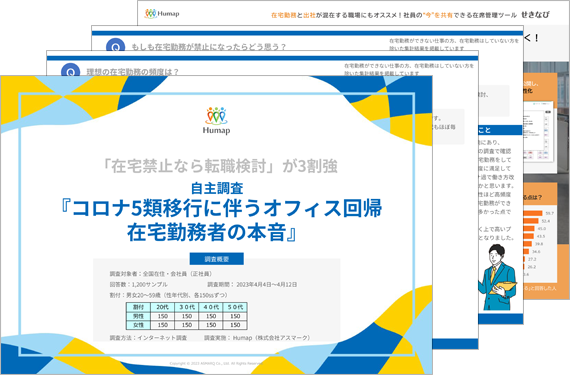Click the 20代 column header in table
Viewport: 570px width, 375px height.
[162, 307]
